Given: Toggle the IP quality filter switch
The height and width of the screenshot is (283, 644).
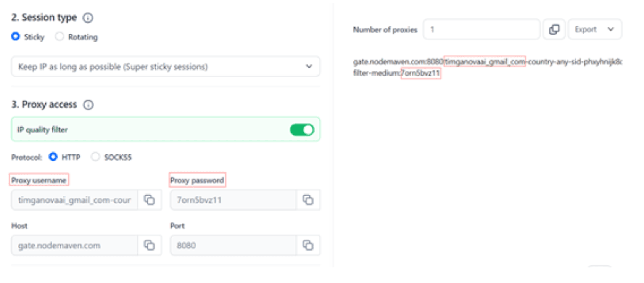Looking at the screenshot, I should pyautogui.click(x=302, y=130).
